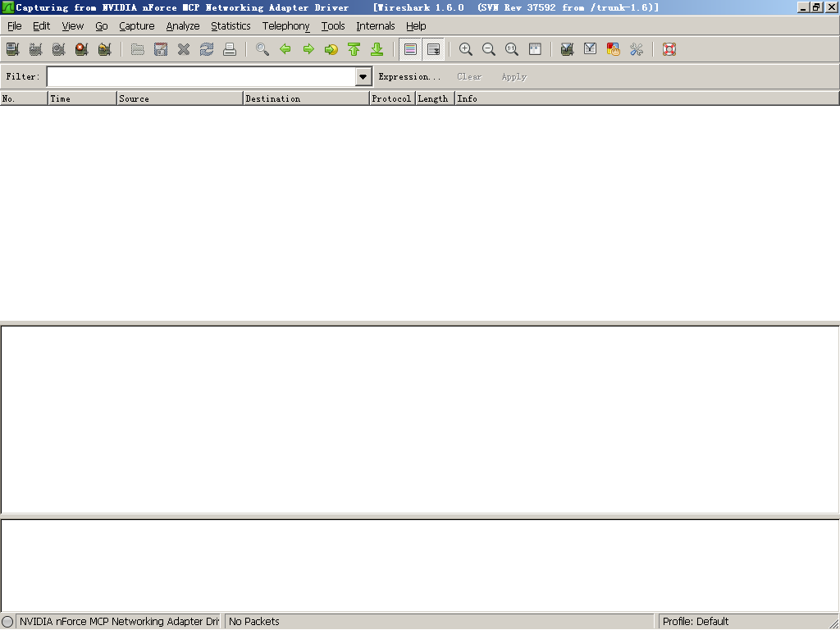Zoom in toolbar icon
The height and width of the screenshot is (630, 840).
(466, 49)
